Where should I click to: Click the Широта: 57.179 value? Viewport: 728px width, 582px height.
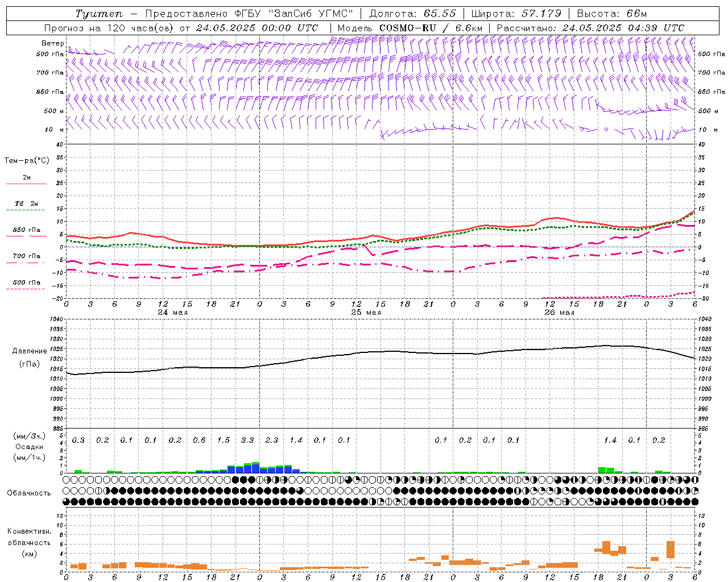(516, 14)
